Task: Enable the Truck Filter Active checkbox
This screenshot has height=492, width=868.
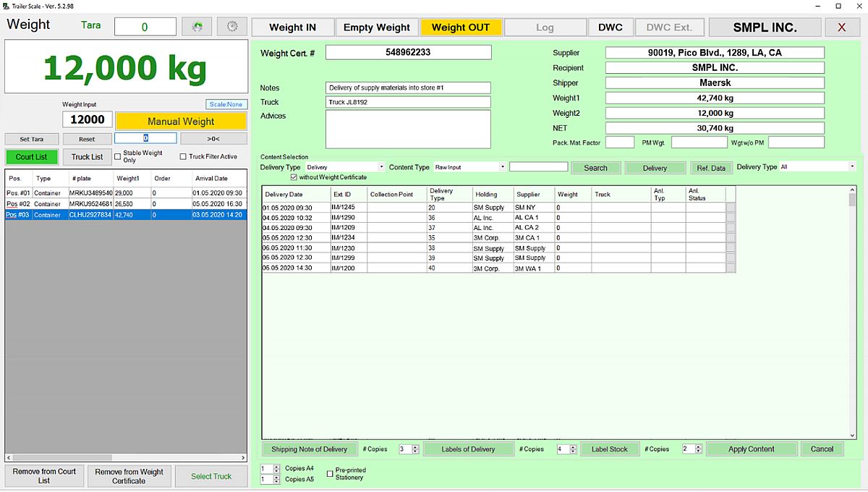Action: 183,156
